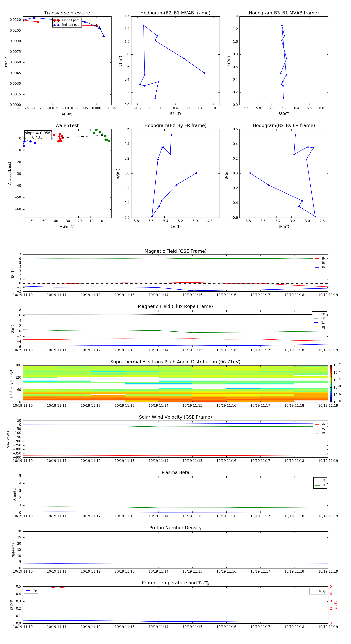Click the Suprathermal Electrons Pitch Angle Distribution title
This screenshot has height=644, width=351.
click(x=175, y=362)
